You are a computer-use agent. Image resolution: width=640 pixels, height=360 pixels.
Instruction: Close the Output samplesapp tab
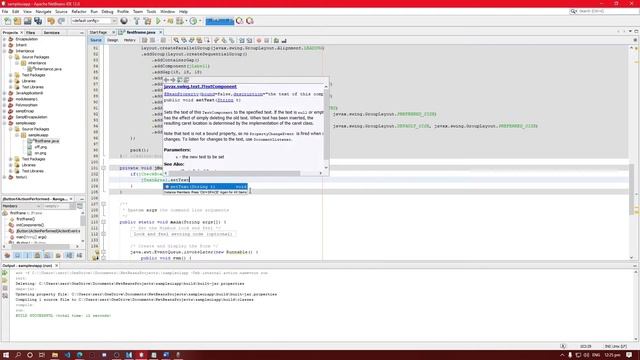[x=56, y=266]
